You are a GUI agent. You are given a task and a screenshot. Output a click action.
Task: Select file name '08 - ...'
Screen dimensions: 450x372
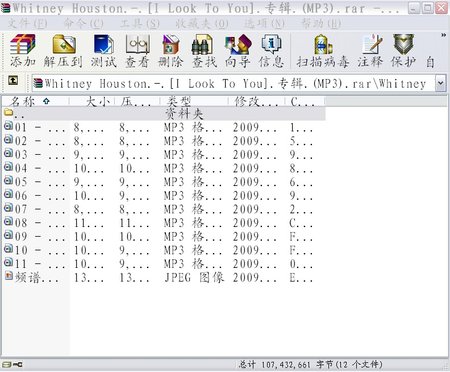pos(40,223)
